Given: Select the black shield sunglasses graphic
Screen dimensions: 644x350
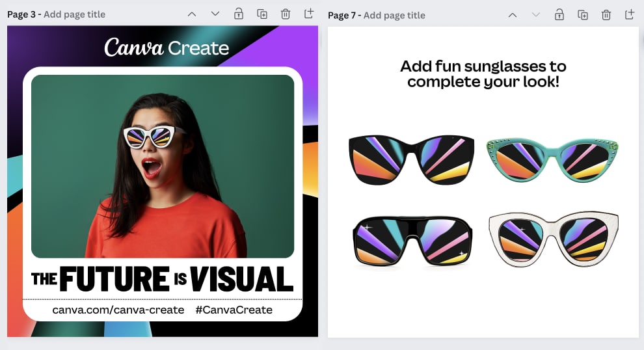Looking at the screenshot, I should pos(412,241).
